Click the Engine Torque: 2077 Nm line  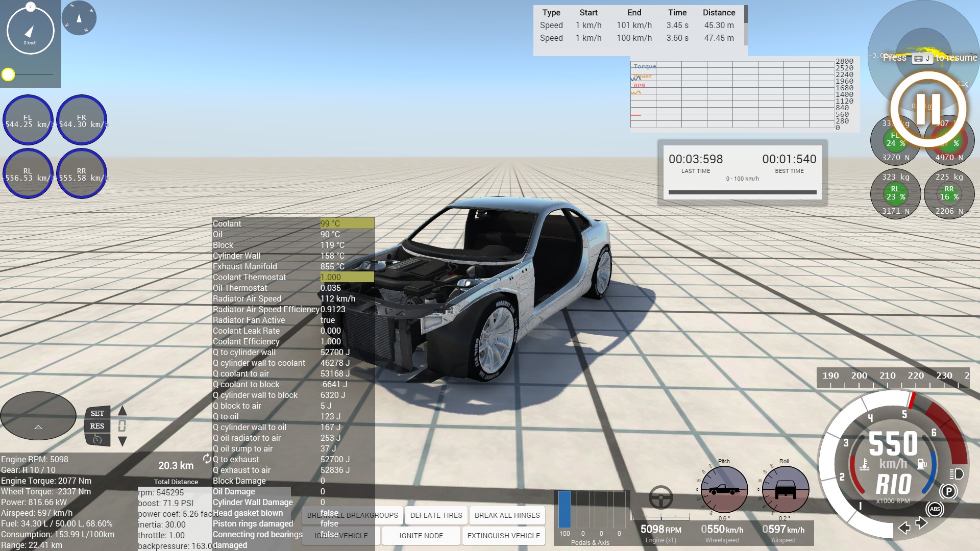[x=46, y=481]
